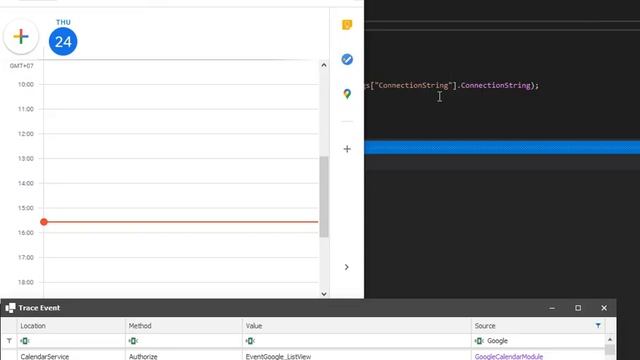Click the current time indicator dot
Image resolution: width=640 pixels, height=360 pixels.
click(44, 222)
